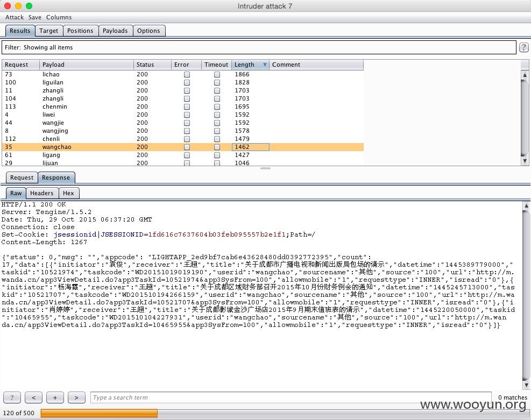Viewport: 531px width, 420px height.
Task: Select the wangjie payload row
Action: 183,123
